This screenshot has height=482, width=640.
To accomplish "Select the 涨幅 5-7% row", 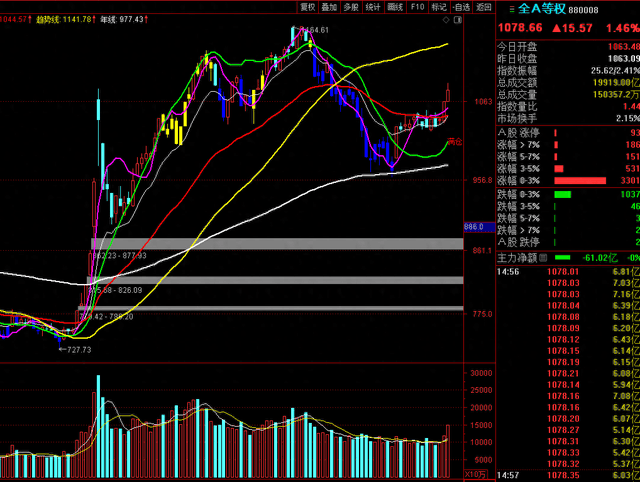I will coord(568,157).
